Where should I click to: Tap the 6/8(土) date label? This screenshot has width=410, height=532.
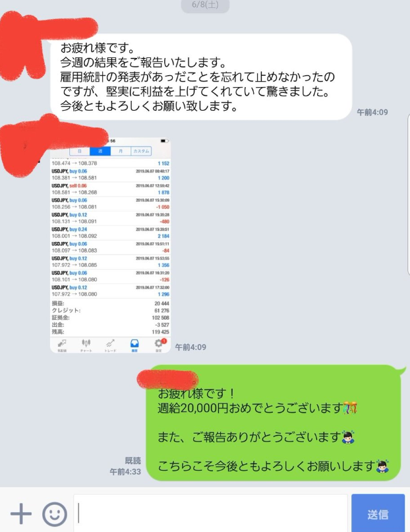205,5
